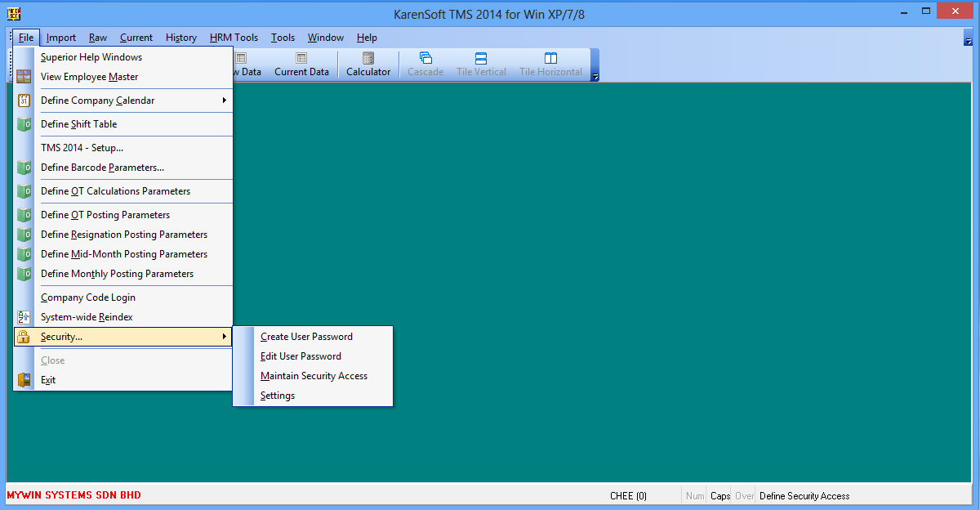
Task: Open the File menu
Action: [26, 38]
